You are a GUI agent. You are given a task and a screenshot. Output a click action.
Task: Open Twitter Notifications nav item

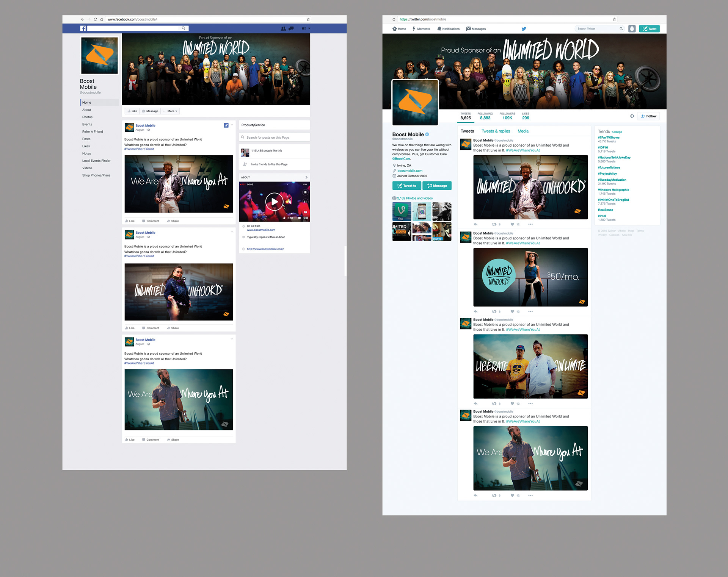coord(448,29)
